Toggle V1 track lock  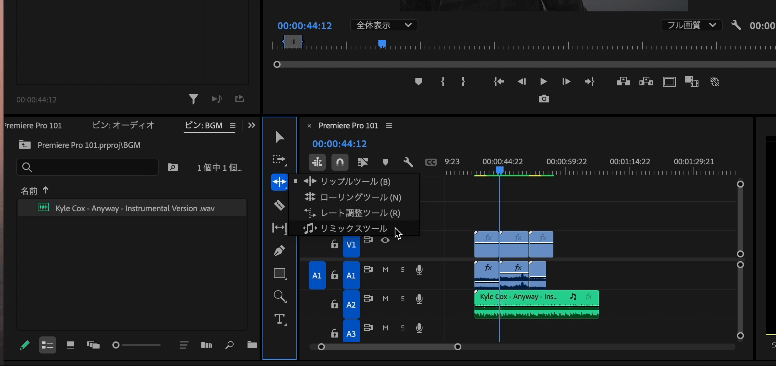(335, 244)
